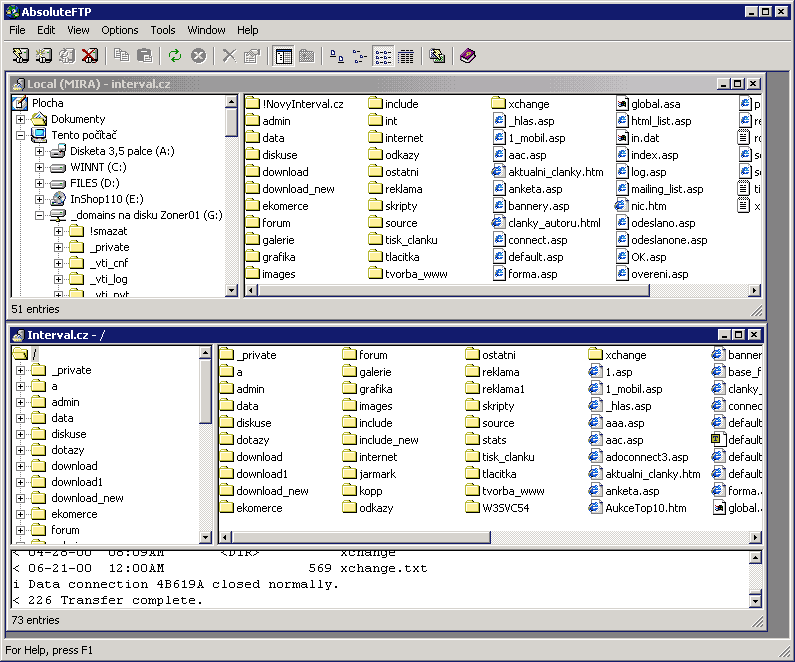Select nic.htm in local pane

pyautogui.click(x=641, y=206)
